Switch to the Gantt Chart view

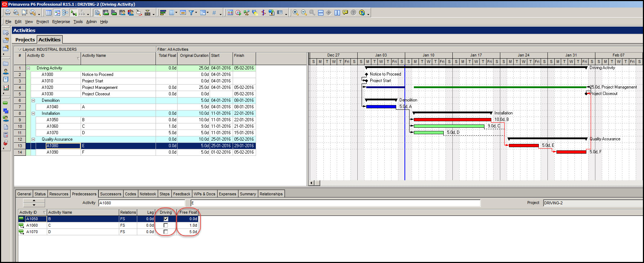coord(57,13)
